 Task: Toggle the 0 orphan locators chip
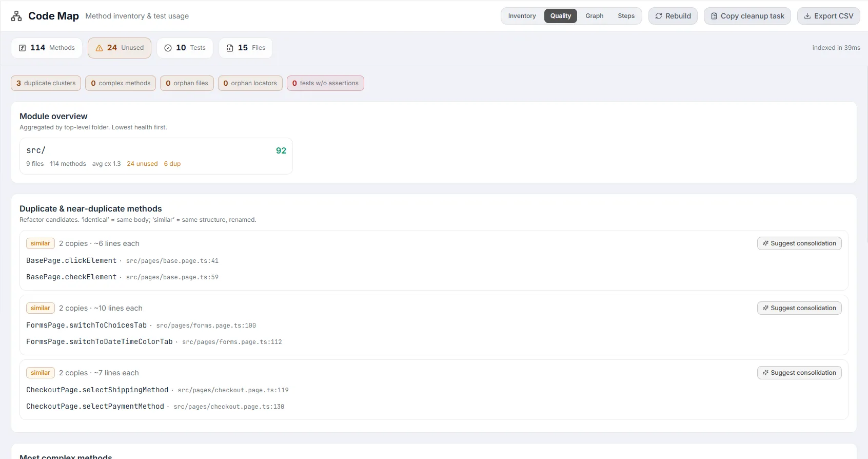250,83
